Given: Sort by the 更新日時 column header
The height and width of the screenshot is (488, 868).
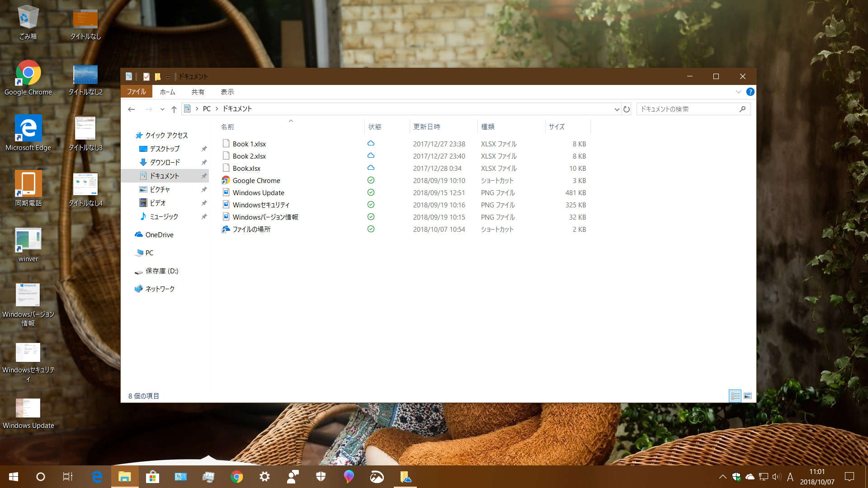Looking at the screenshot, I should point(426,127).
